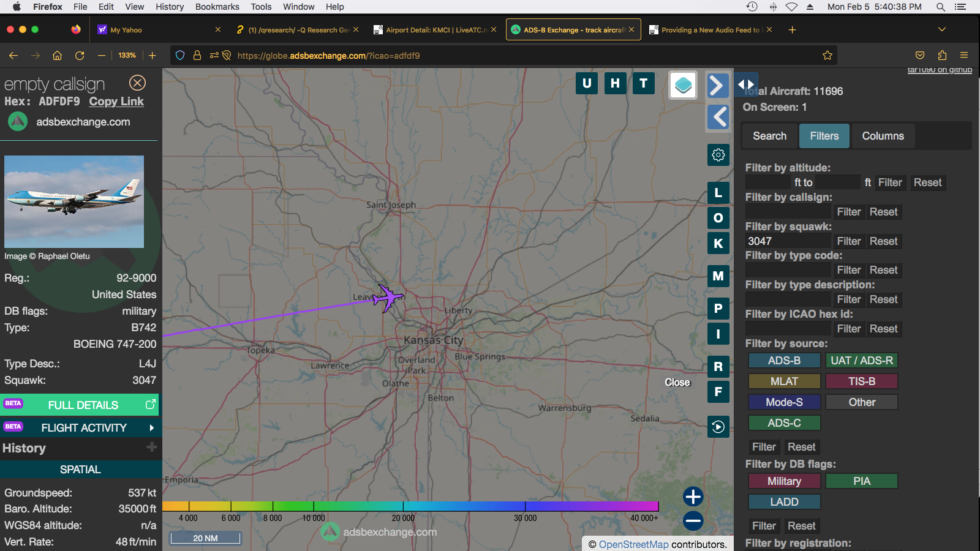Image resolution: width=980 pixels, height=551 pixels.
Task: Open Firefox extensions puzzle icon
Action: (x=942, y=55)
